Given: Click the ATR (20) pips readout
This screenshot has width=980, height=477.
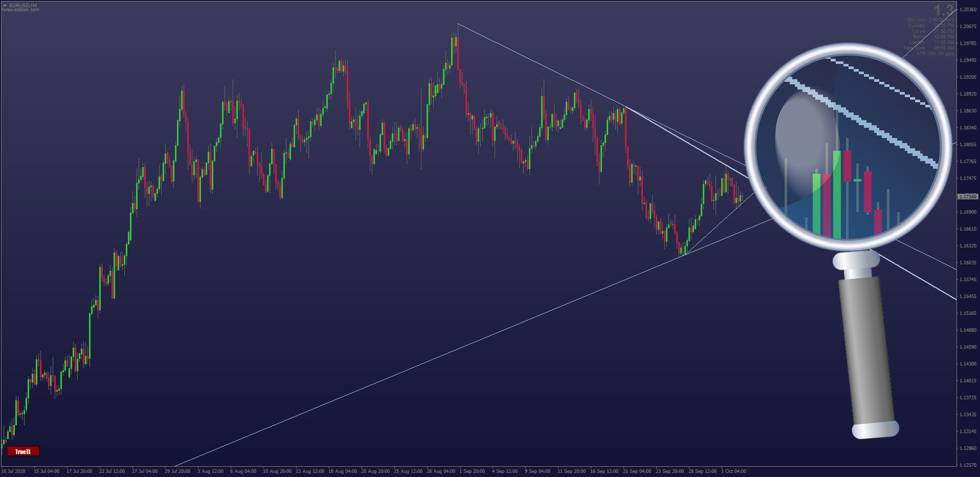Looking at the screenshot, I should coord(935,54).
